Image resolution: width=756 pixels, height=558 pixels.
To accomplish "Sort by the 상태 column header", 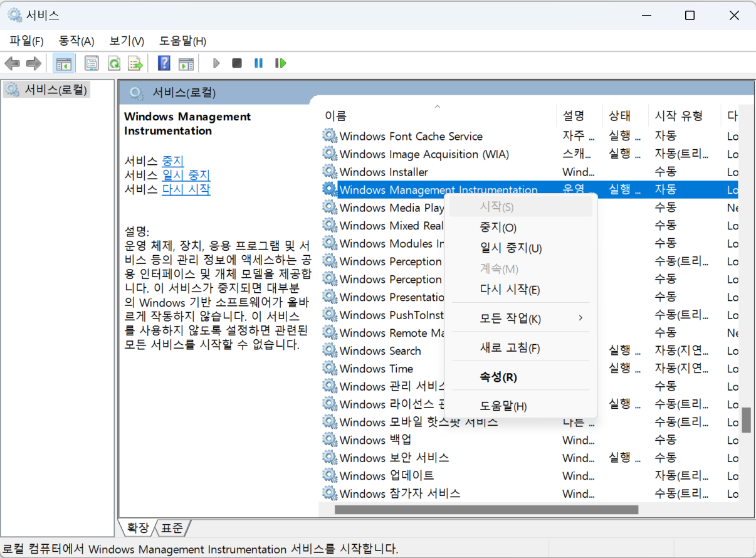I will tap(625, 116).
